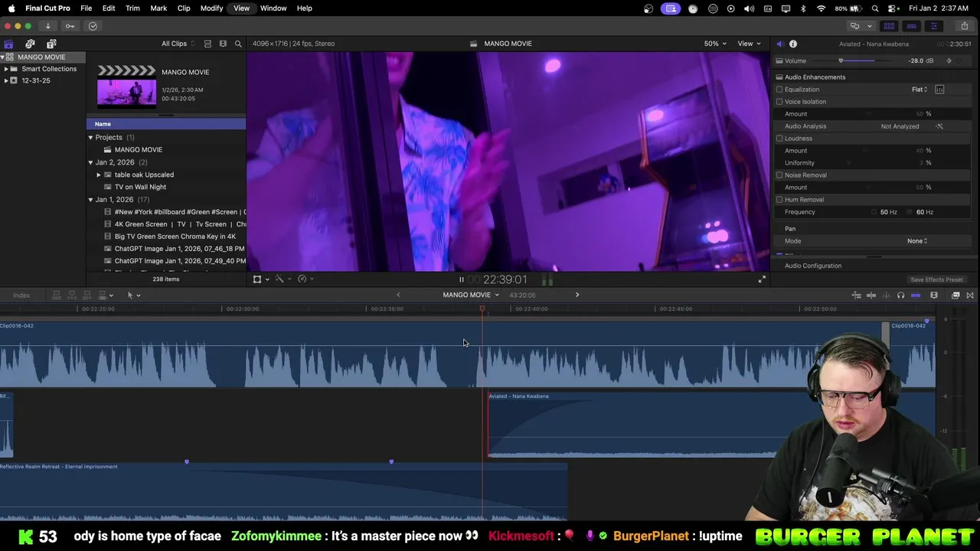The width and height of the screenshot is (980, 551).
Task: Open the Photos and Audio sidebar
Action: (x=30, y=44)
